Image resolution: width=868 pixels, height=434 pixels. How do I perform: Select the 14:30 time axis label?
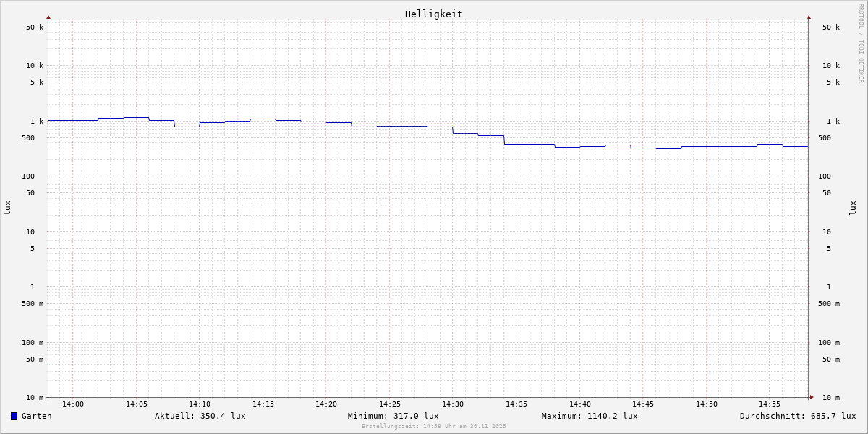[x=453, y=404]
